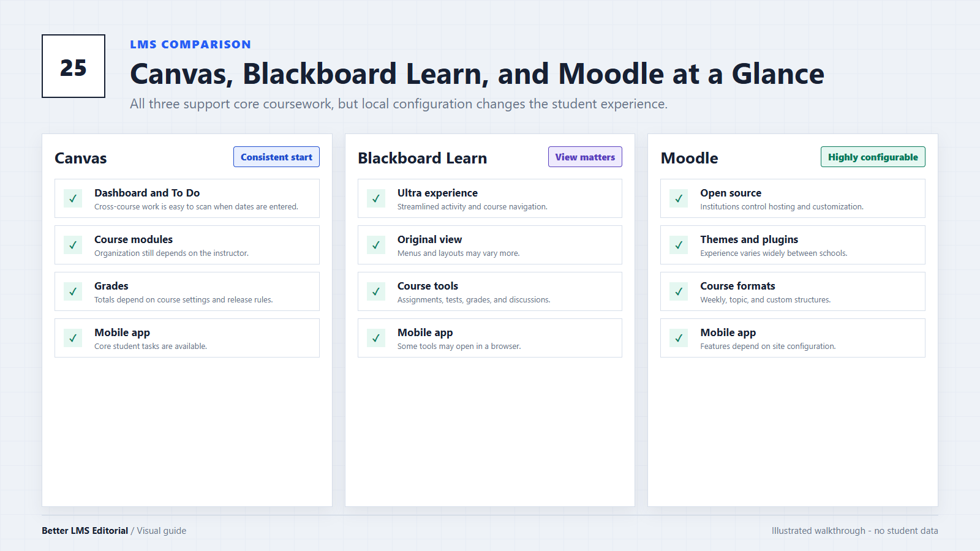
Task: Click the Moodle Mobile app checkmark icon
Action: point(679,338)
